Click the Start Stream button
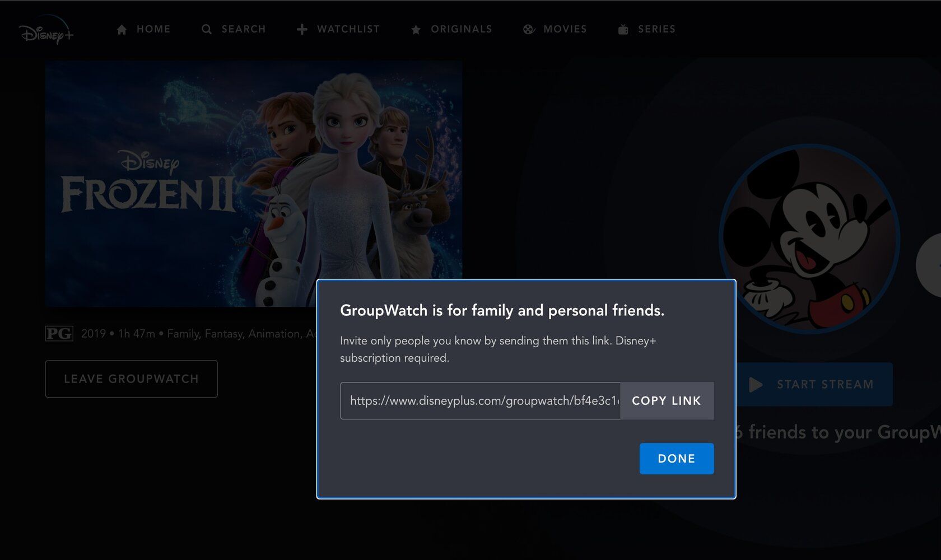941x560 pixels. click(814, 384)
